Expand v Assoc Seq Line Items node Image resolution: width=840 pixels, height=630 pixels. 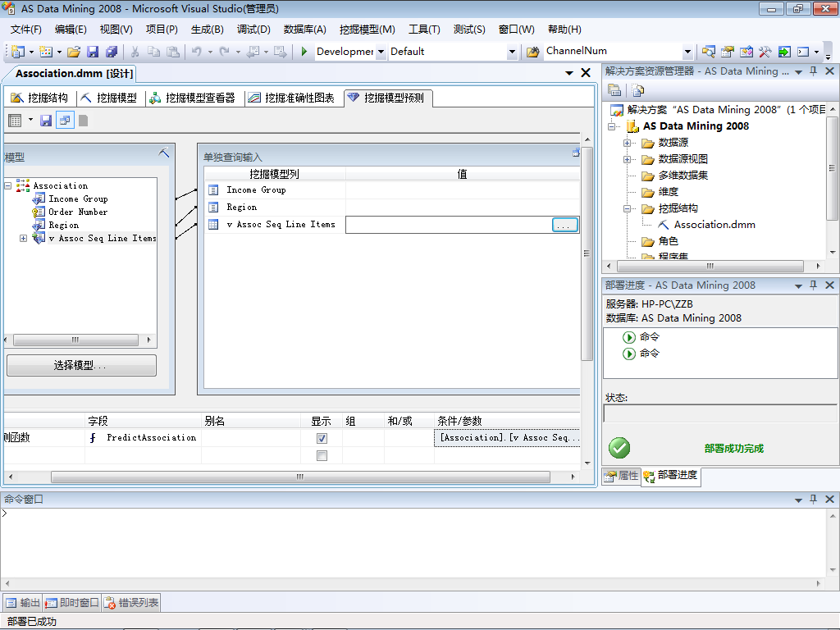click(23, 239)
